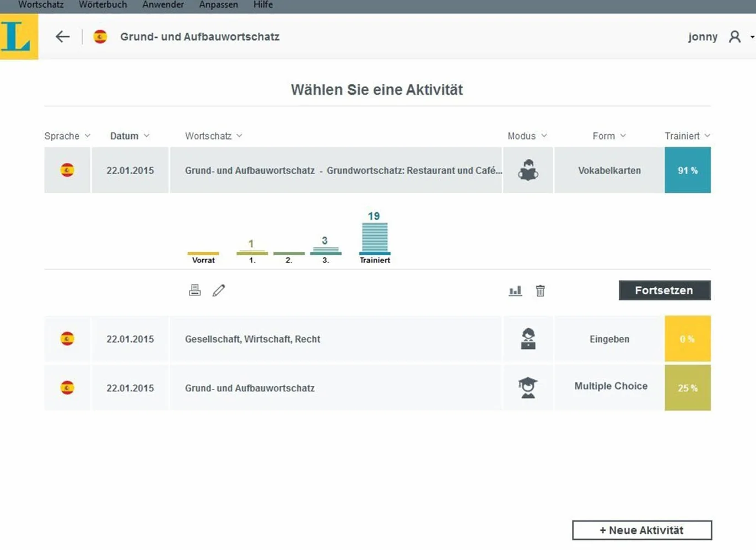Open the Anwender menu
The height and width of the screenshot is (550, 756).
click(x=163, y=5)
